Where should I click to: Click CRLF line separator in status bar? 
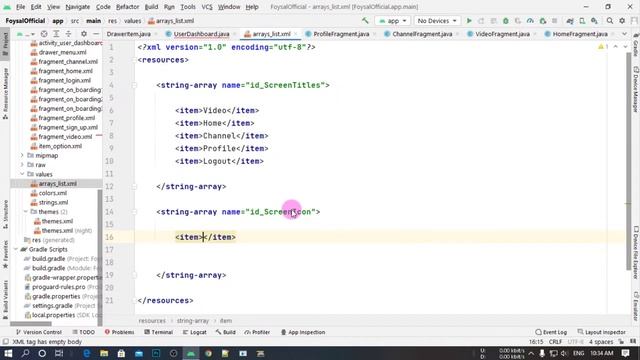[x=556, y=342]
